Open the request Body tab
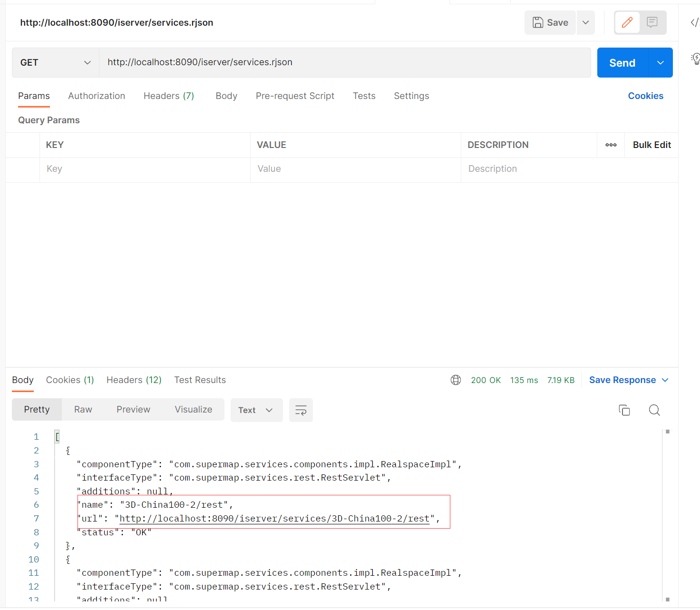 click(x=226, y=96)
